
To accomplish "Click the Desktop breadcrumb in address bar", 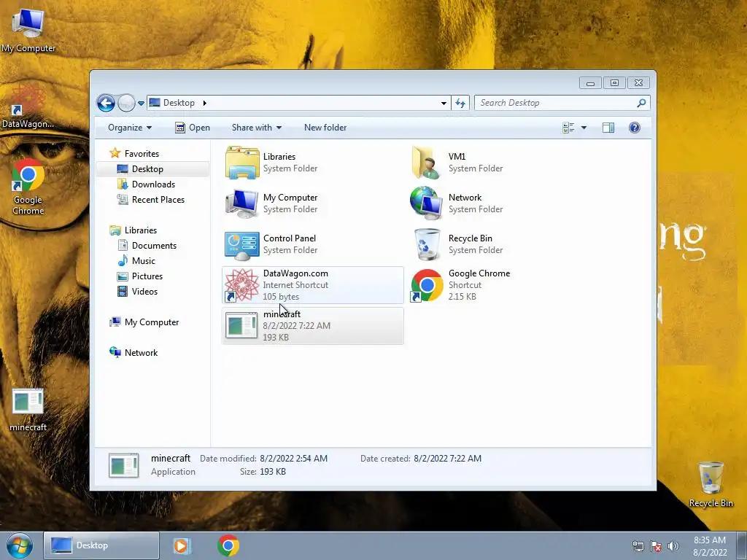I will [179, 103].
